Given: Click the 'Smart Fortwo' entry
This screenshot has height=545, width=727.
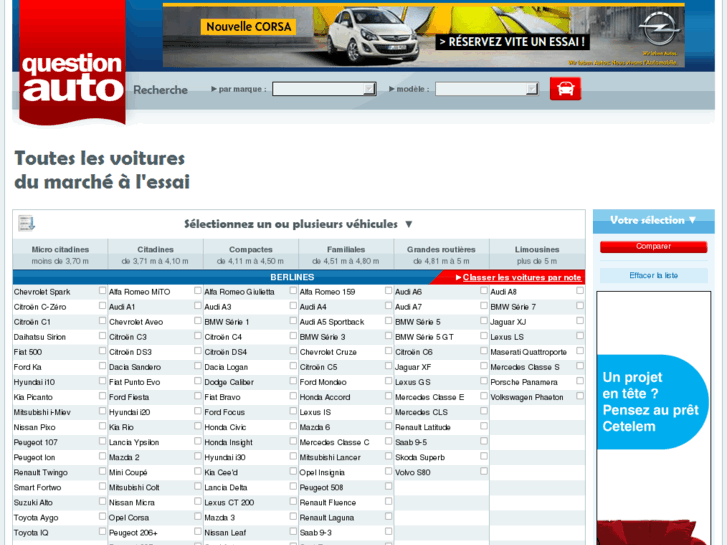Looking at the screenshot, I should (37, 488).
